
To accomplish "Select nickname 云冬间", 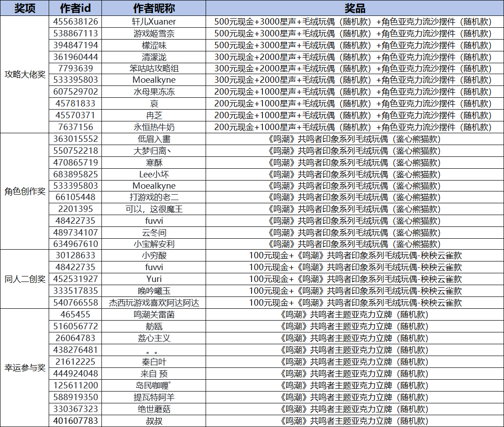I will 154,233.
